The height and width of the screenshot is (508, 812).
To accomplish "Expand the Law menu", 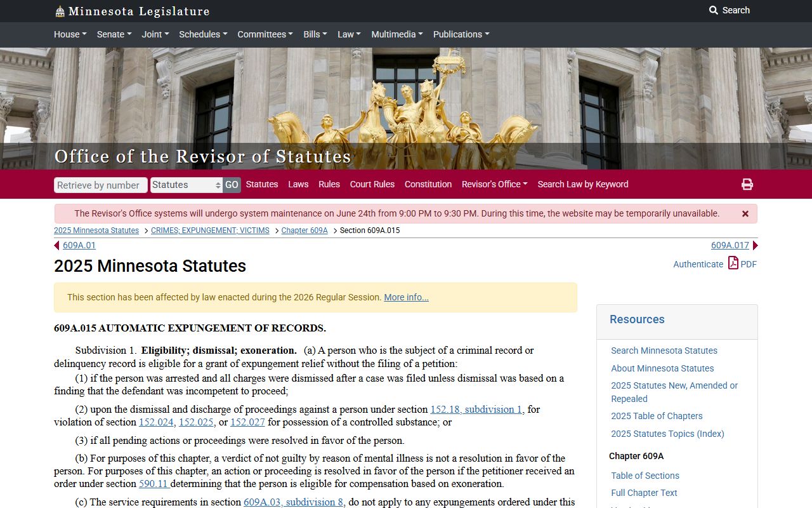I will point(349,34).
